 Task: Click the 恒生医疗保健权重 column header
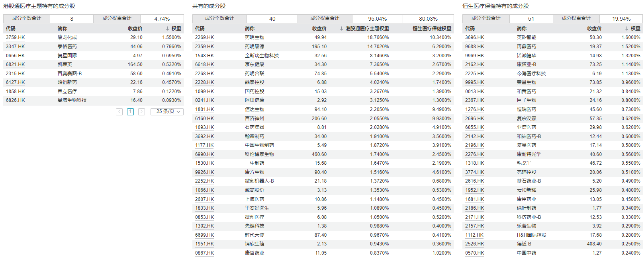click(432, 29)
